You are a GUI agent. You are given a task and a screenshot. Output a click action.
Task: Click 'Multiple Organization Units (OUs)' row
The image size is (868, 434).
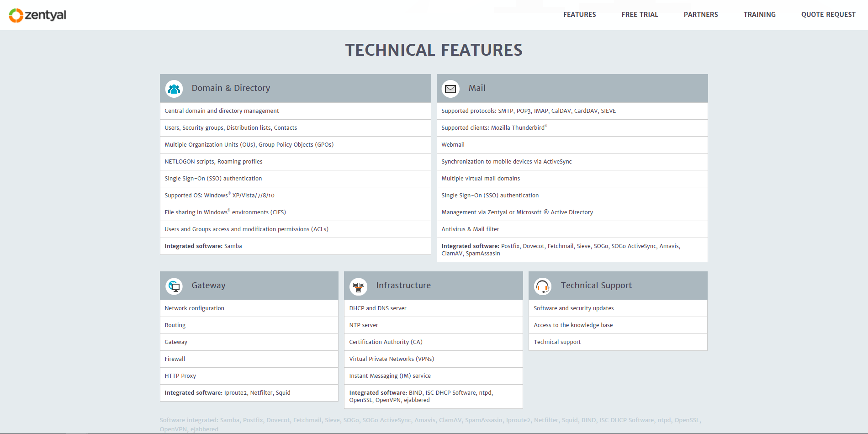click(x=296, y=145)
